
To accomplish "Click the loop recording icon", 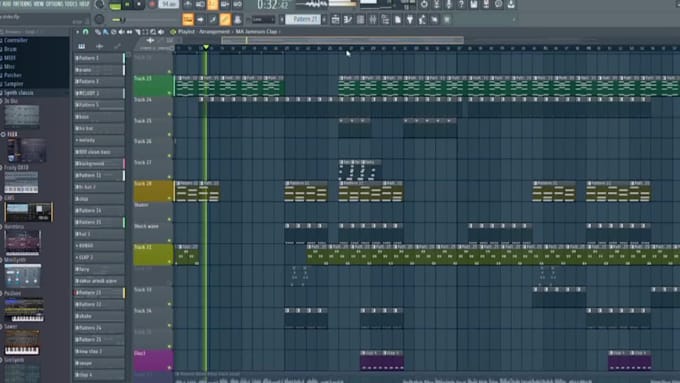I will [x=237, y=4].
